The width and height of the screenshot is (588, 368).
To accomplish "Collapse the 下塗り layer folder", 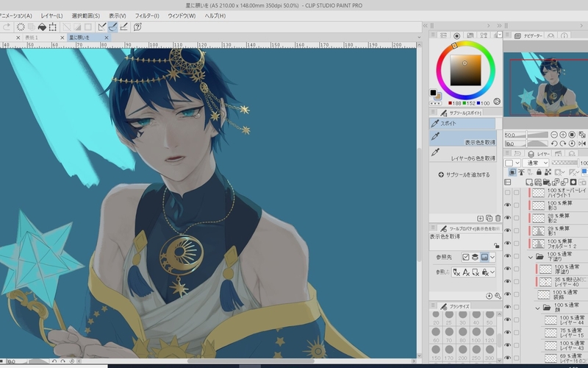I will point(531,257).
